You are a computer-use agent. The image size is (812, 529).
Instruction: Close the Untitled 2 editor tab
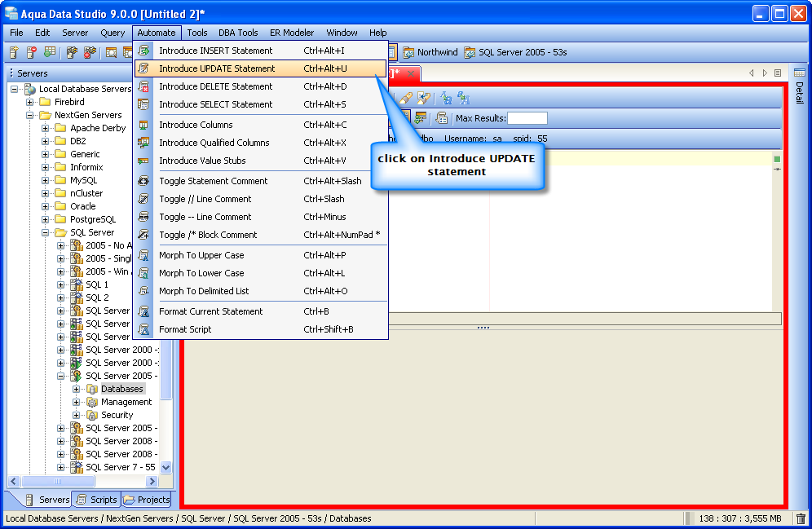[411, 73]
